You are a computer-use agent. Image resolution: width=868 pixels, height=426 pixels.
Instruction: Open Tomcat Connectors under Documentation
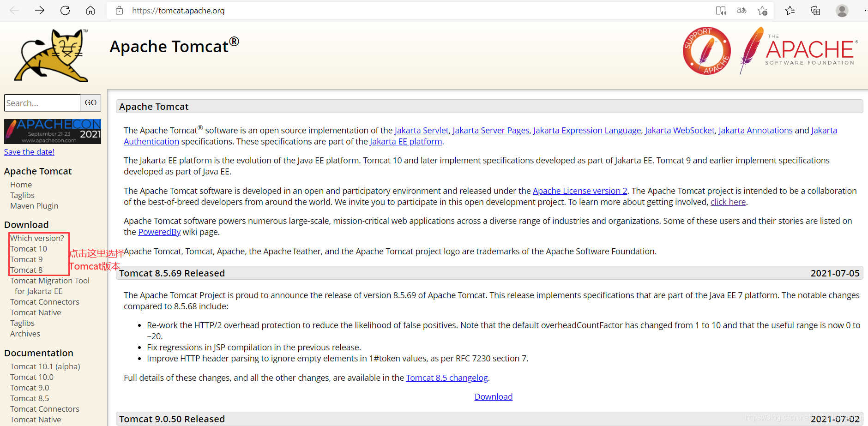click(x=45, y=409)
